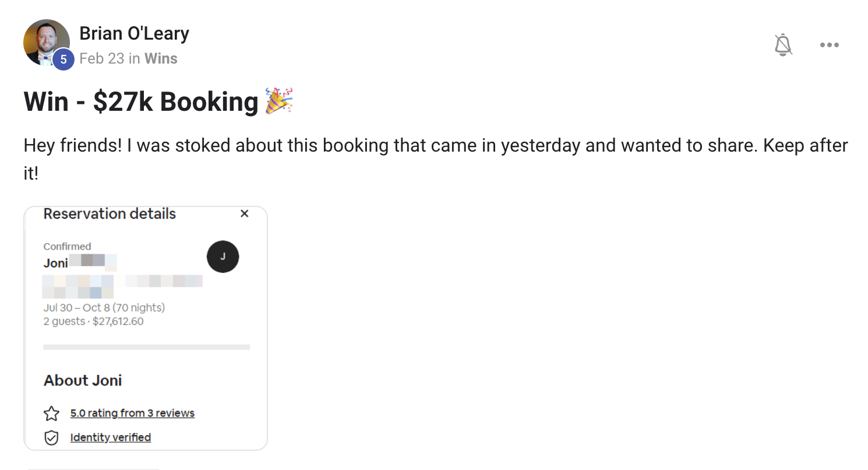868x470 pixels.
Task: Toggle the post notification bell
Action: click(784, 45)
